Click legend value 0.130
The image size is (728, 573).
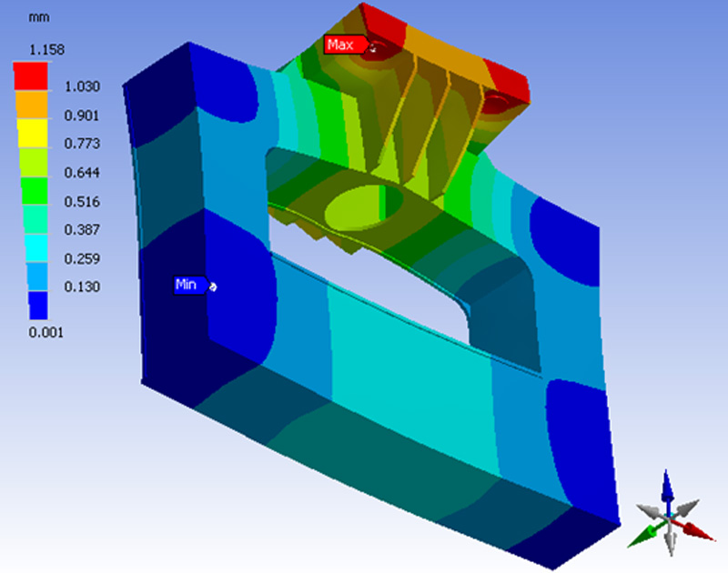82,286
